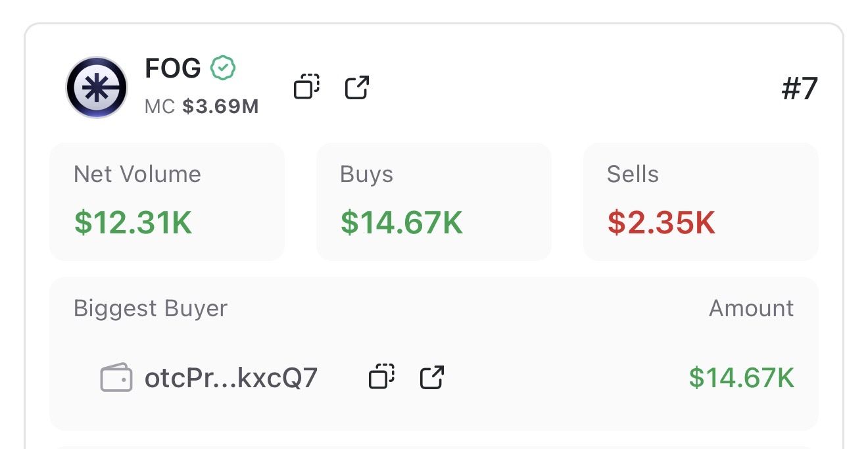Copy the FOG token address

click(306, 87)
